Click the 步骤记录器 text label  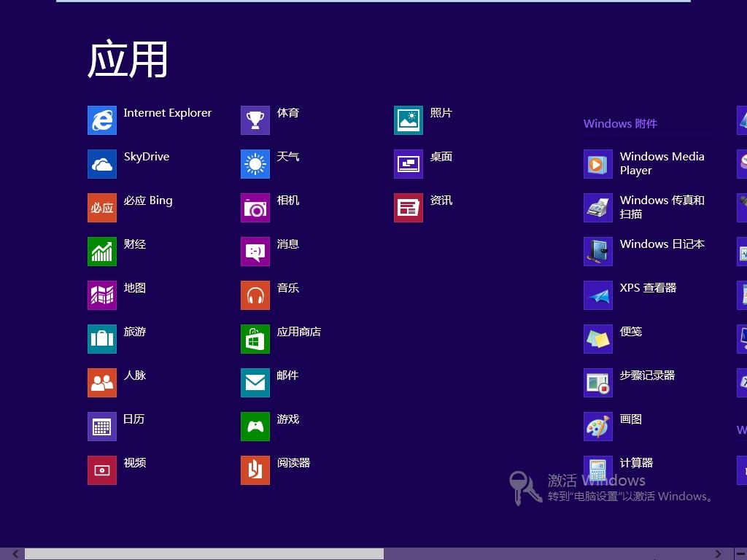coord(647,376)
